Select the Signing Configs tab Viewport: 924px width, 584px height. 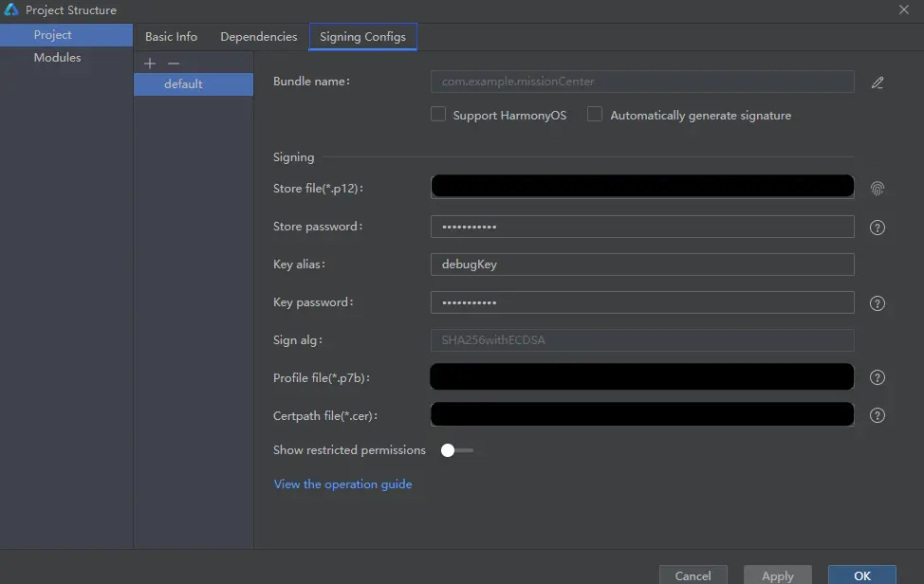point(362,37)
